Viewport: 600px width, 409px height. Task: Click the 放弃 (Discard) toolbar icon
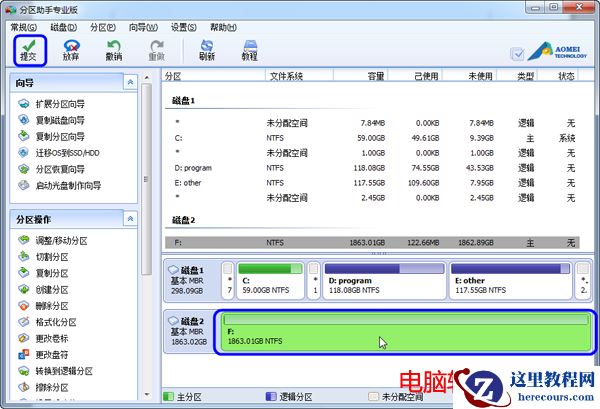pyautogui.click(x=71, y=50)
